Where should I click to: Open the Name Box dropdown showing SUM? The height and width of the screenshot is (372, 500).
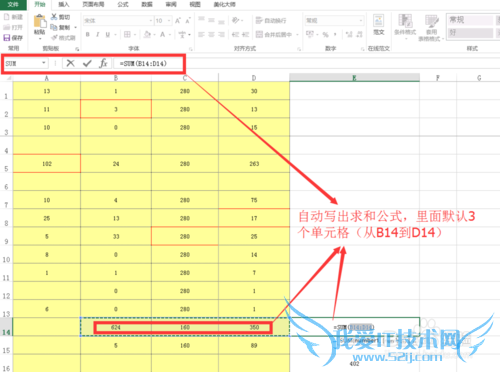[44, 63]
